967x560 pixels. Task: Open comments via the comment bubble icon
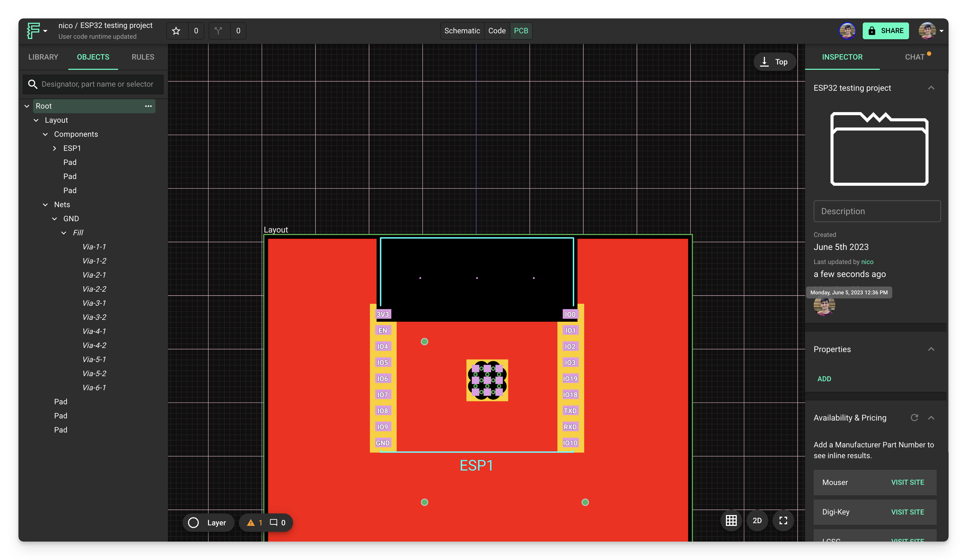click(273, 522)
